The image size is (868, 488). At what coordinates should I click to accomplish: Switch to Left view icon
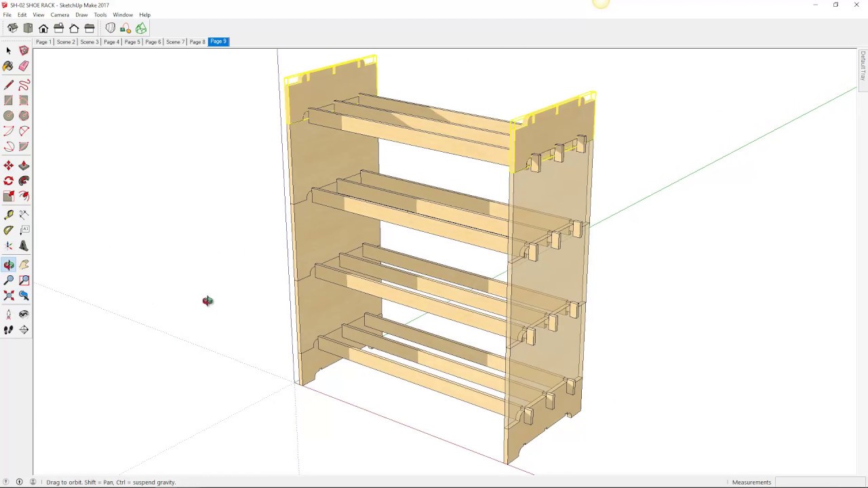coord(90,28)
